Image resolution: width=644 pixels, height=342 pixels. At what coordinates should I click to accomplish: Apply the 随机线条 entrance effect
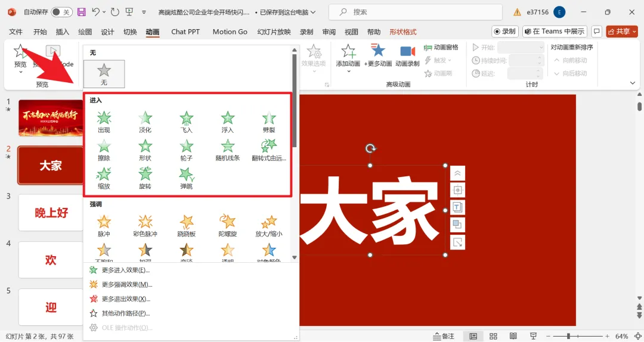(x=228, y=150)
